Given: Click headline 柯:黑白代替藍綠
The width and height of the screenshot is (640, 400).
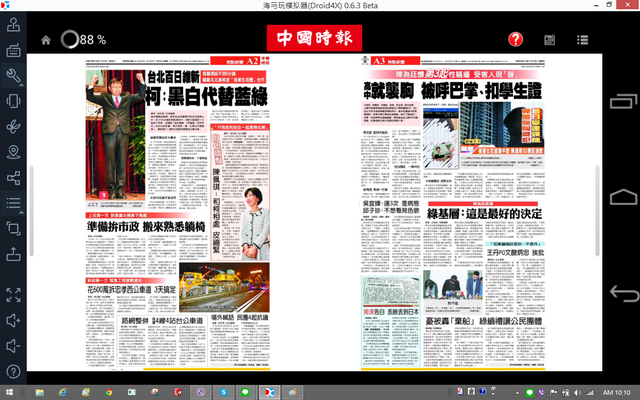Looking at the screenshot, I should click(207, 97).
